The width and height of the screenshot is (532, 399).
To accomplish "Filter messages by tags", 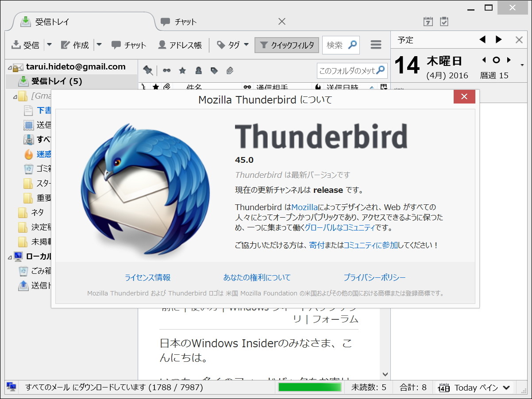I will (214, 70).
